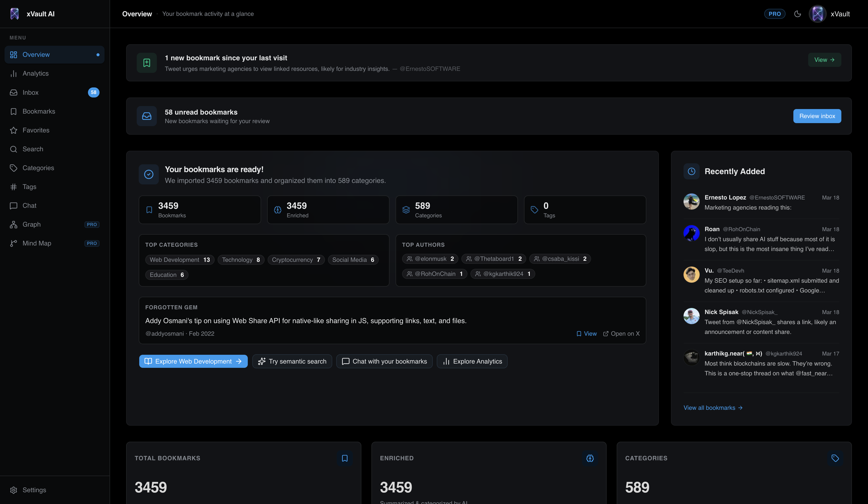This screenshot has height=504, width=868.
Task: Open Search from the sidebar
Action: 33,149
